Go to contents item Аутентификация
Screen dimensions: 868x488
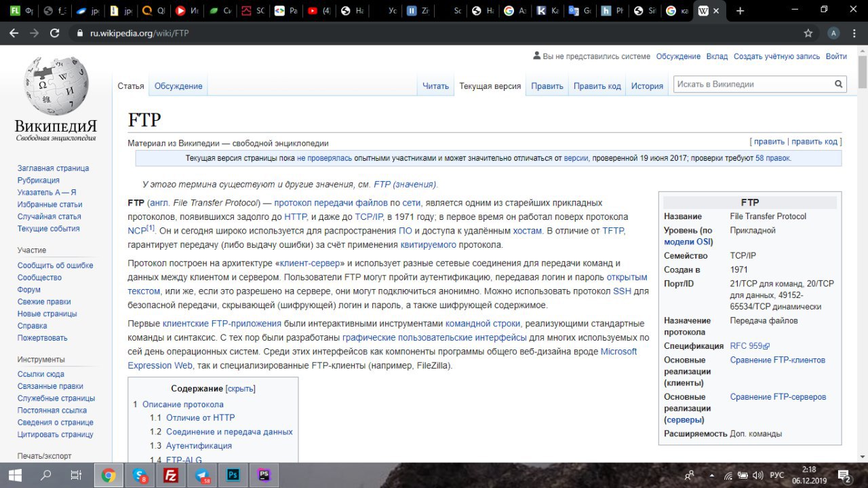pos(199,446)
